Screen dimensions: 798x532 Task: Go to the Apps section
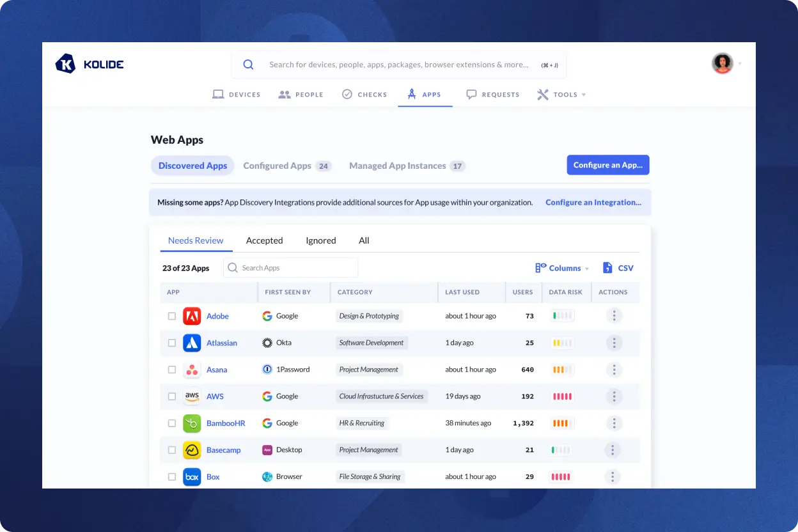[424, 95]
